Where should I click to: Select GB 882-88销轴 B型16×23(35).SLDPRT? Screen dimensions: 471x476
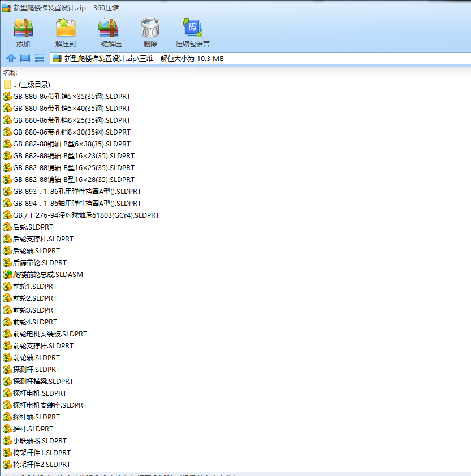tap(68, 155)
